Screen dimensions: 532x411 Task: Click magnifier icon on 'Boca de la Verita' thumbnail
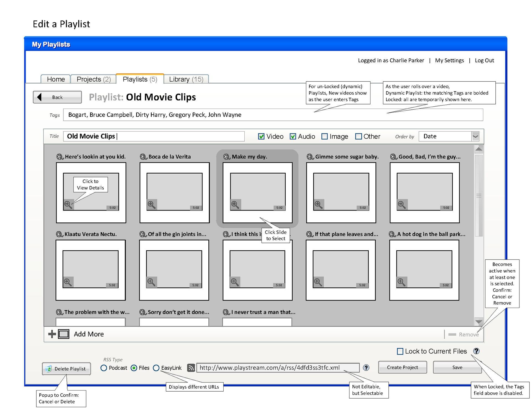(152, 205)
